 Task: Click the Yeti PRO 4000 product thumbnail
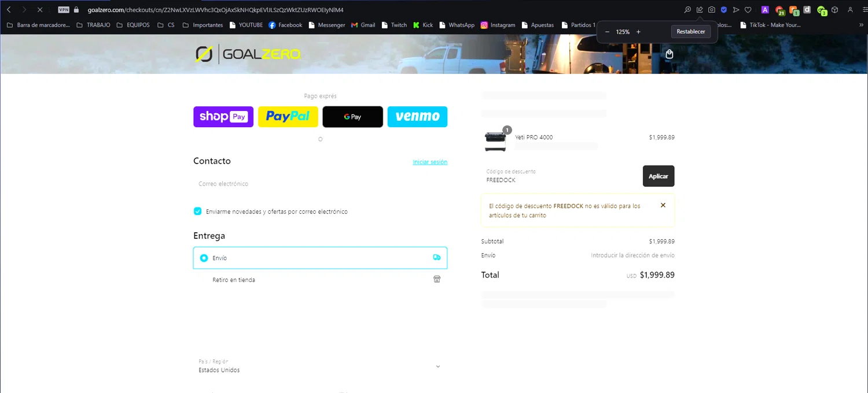pyautogui.click(x=495, y=141)
